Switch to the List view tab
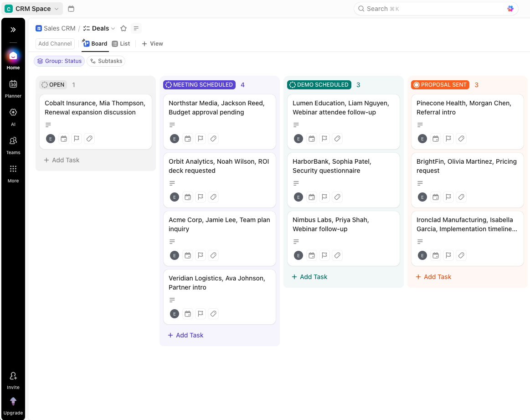 click(121, 44)
